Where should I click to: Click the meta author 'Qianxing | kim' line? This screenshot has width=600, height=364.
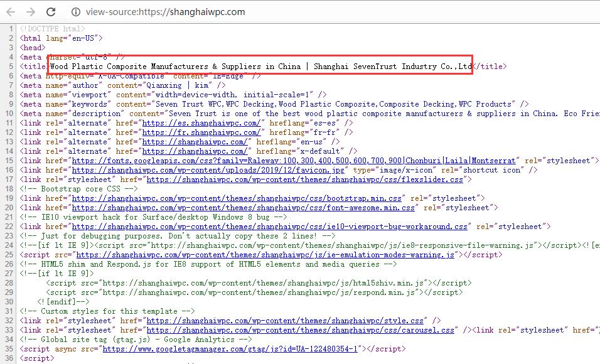point(122,85)
